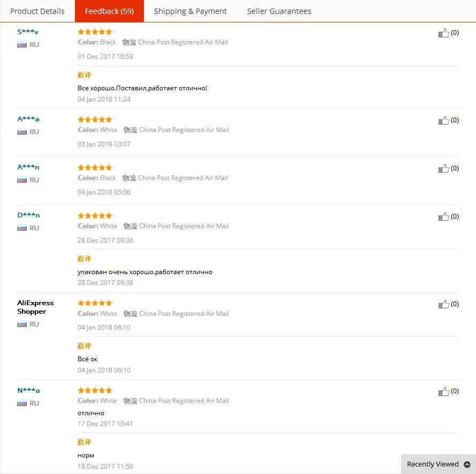The width and height of the screenshot is (476, 474).
Task: Click the Russian flag under S***v
Action: [22, 44]
